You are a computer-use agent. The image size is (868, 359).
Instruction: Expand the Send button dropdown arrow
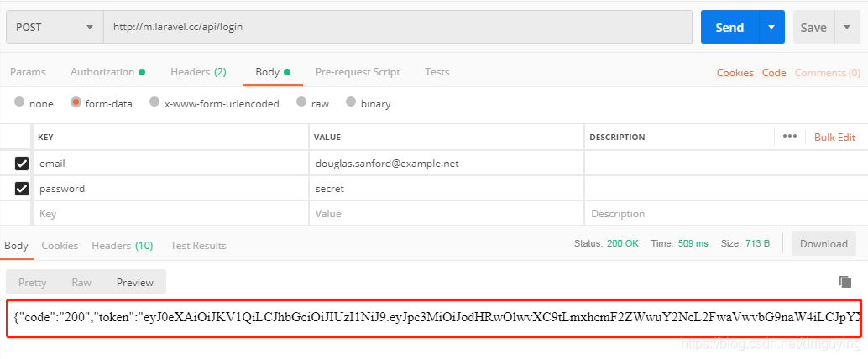pyautogui.click(x=771, y=27)
